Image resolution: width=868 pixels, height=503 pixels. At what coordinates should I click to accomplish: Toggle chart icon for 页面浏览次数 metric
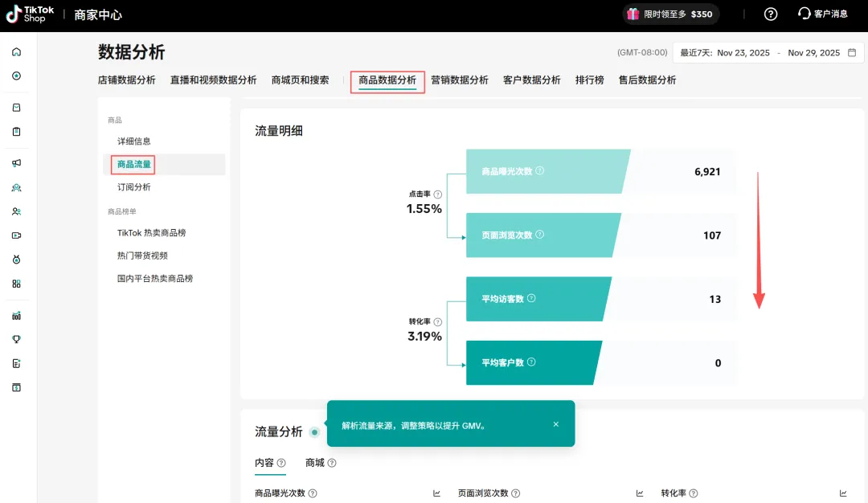(640, 493)
